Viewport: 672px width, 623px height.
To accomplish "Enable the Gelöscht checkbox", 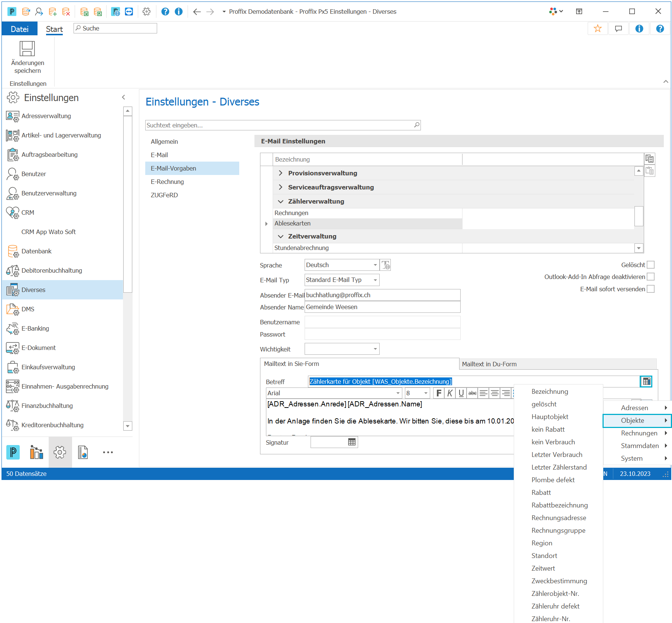I will (650, 265).
